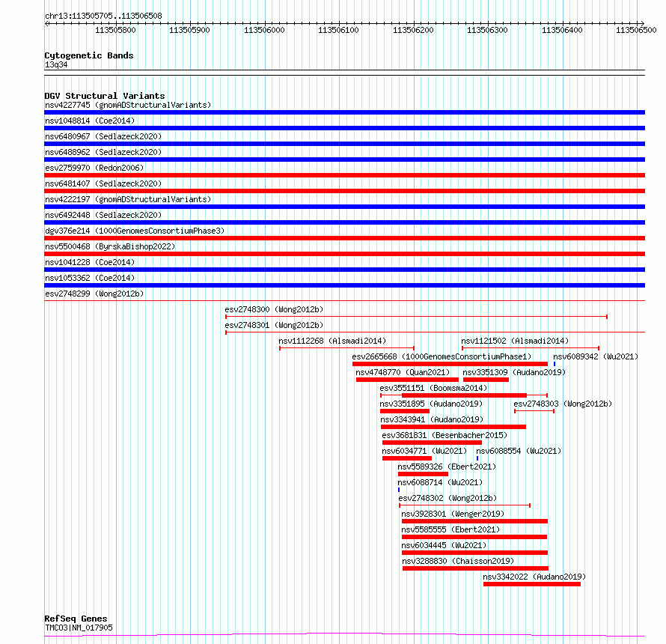The width and height of the screenshot is (666, 644).
Task: Select nsv6481407 (Sedlazeck2020) label
Action: tap(103, 183)
